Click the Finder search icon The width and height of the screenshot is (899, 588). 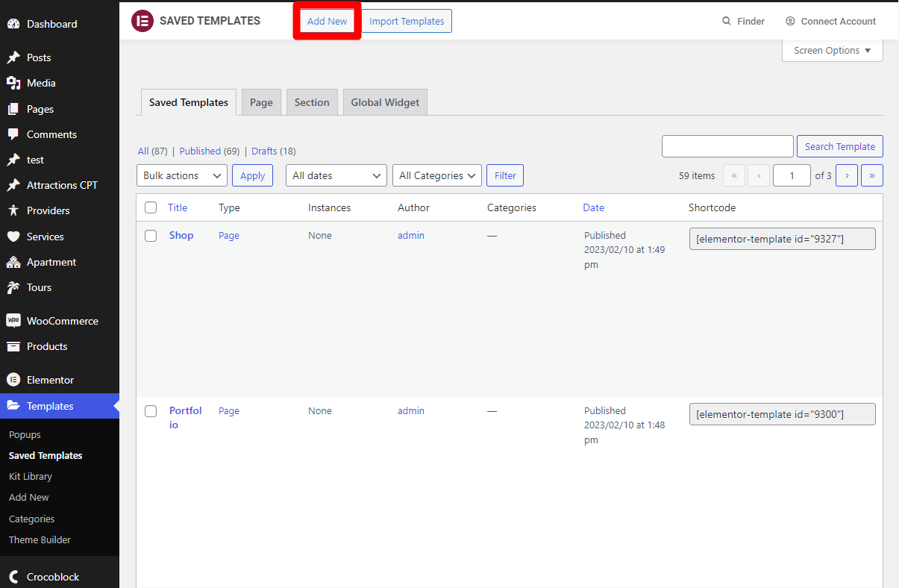(727, 22)
